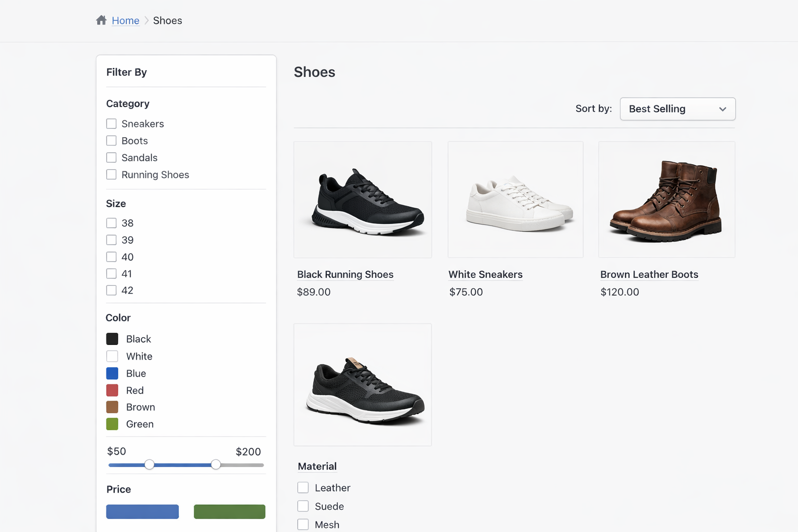Click the White Sneakers product thumbnail
The height and width of the screenshot is (532, 798).
click(515, 199)
